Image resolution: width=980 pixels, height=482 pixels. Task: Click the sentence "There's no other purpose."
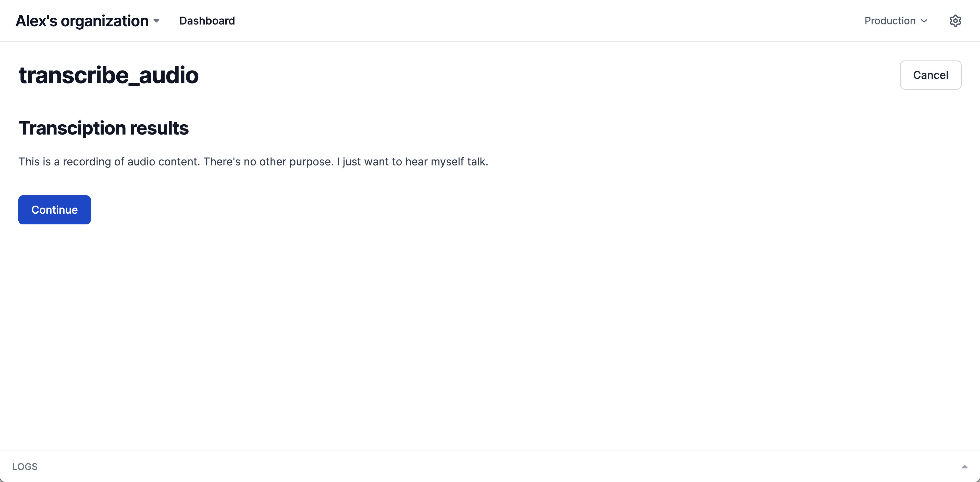[268, 162]
